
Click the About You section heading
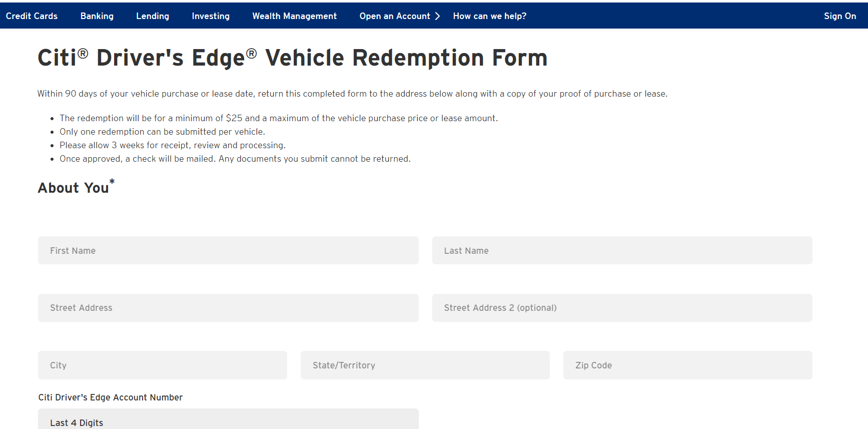click(x=76, y=187)
